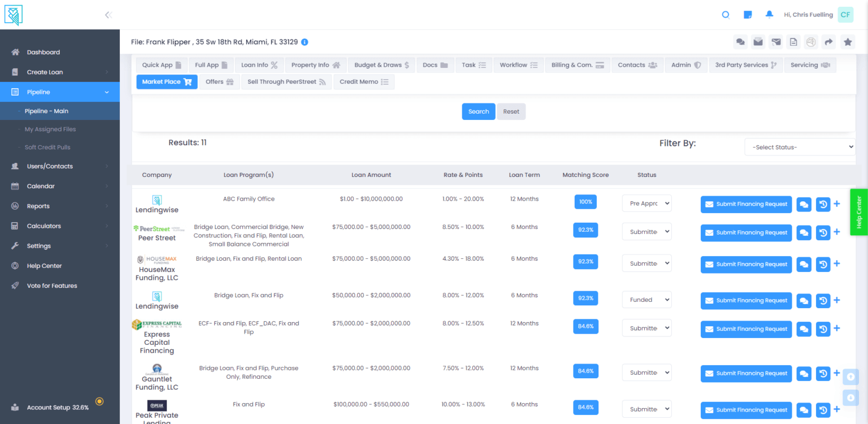Click the chat bubbles icon above the file header
The image size is (868, 424).
[x=740, y=41]
